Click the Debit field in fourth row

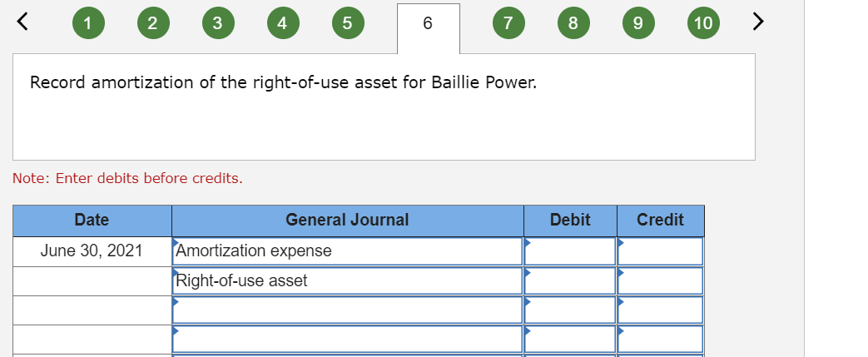tap(570, 340)
